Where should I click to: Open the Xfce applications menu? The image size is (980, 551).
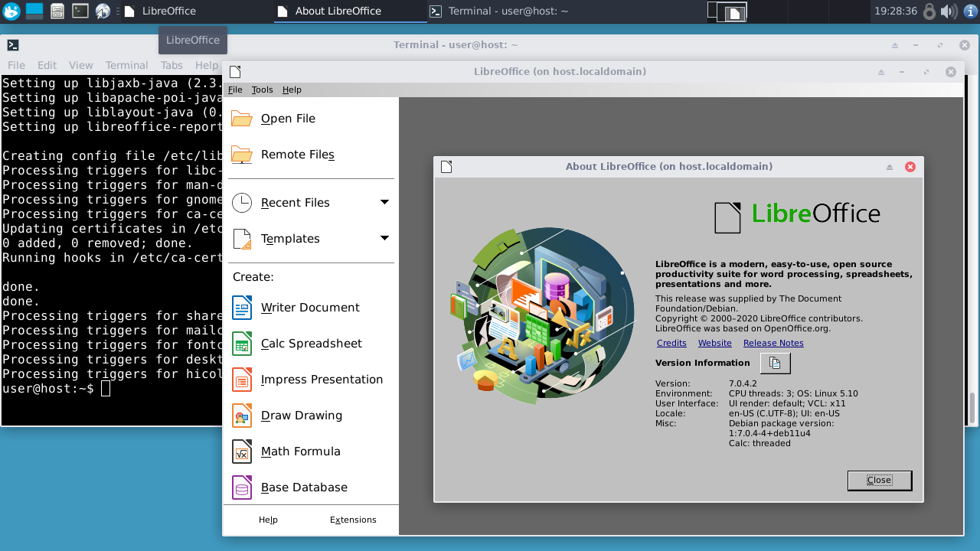click(11, 11)
